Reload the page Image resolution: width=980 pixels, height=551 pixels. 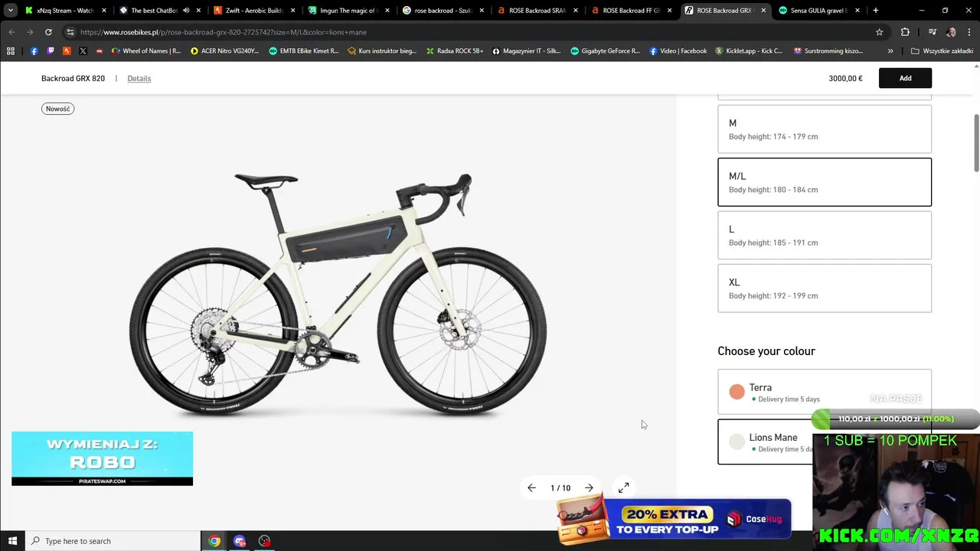tap(48, 32)
